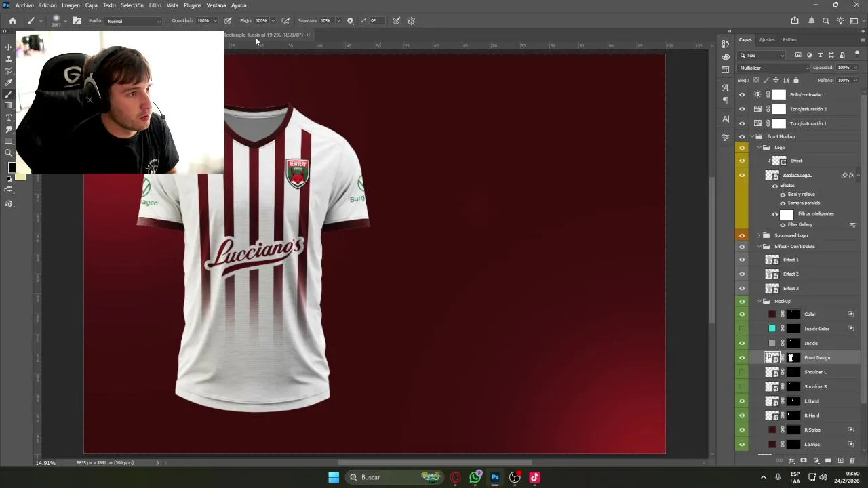Select the Move tool at toolbar top
The image size is (868, 488).
coord(9,47)
